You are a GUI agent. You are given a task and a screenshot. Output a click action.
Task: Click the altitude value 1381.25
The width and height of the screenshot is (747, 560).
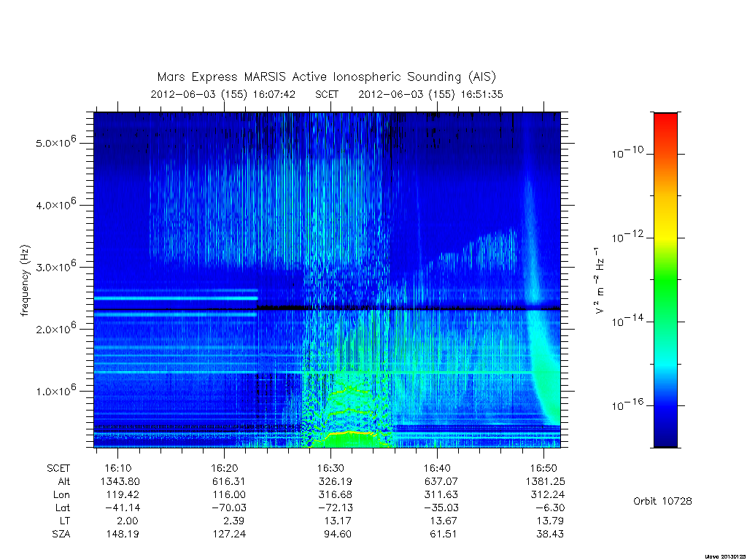coord(546,481)
